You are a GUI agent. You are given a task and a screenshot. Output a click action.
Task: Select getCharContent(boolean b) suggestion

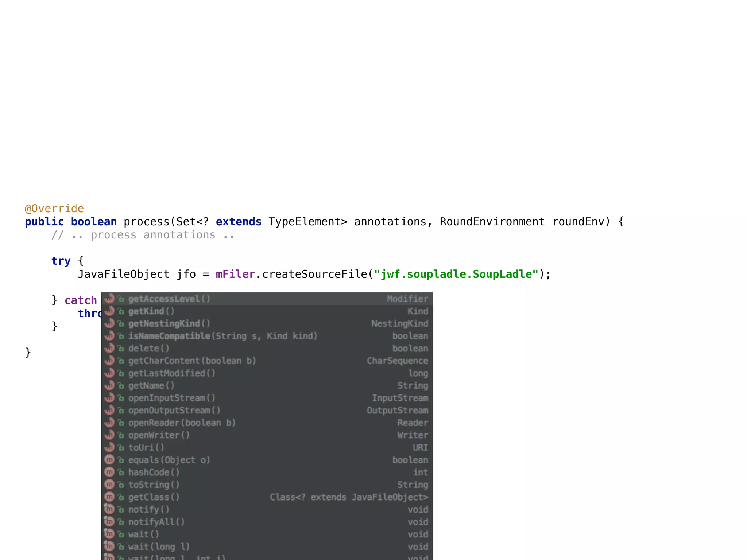tap(192, 361)
